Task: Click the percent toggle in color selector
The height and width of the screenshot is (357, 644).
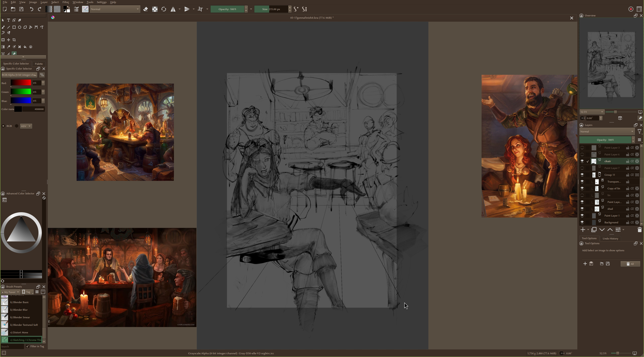Action: point(42,75)
